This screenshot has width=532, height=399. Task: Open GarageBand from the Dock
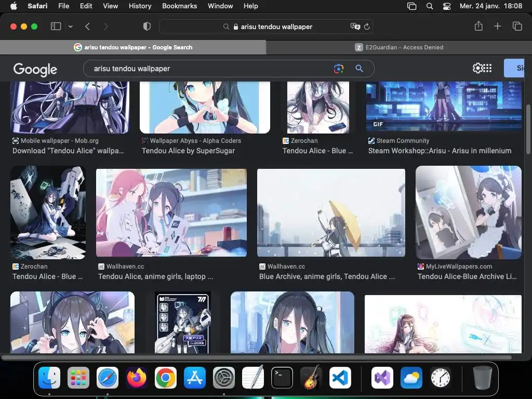tap(311, 377)
